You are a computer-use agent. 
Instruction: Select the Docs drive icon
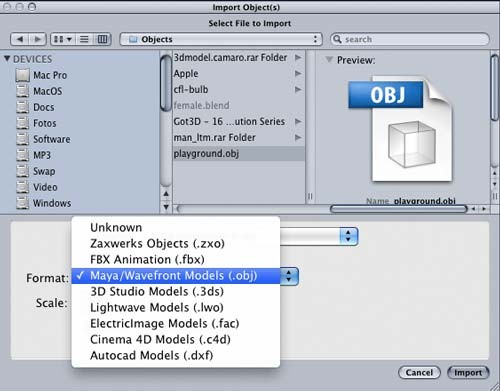click(22, 107)
